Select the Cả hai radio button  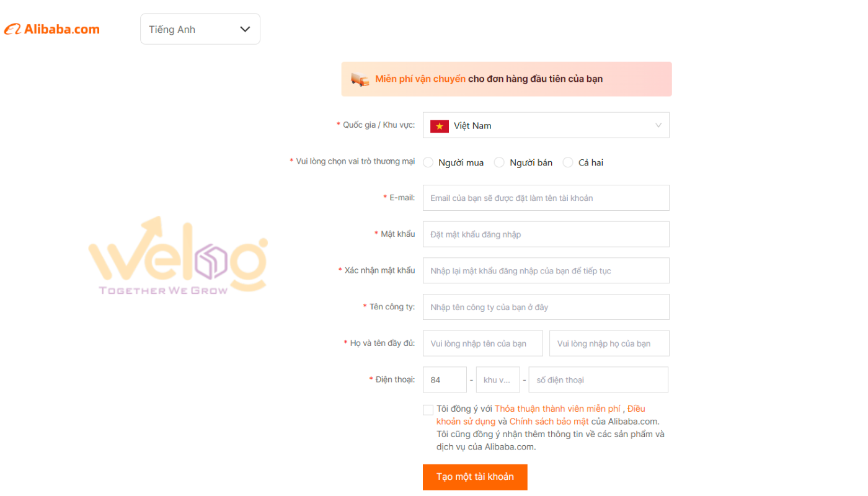(x=568, y=162)
